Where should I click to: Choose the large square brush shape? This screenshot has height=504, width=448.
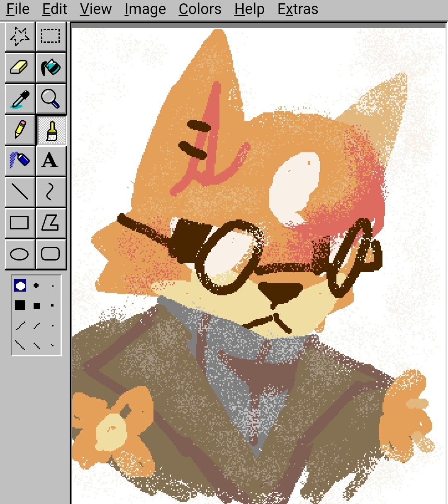click(x=20, y=306)
